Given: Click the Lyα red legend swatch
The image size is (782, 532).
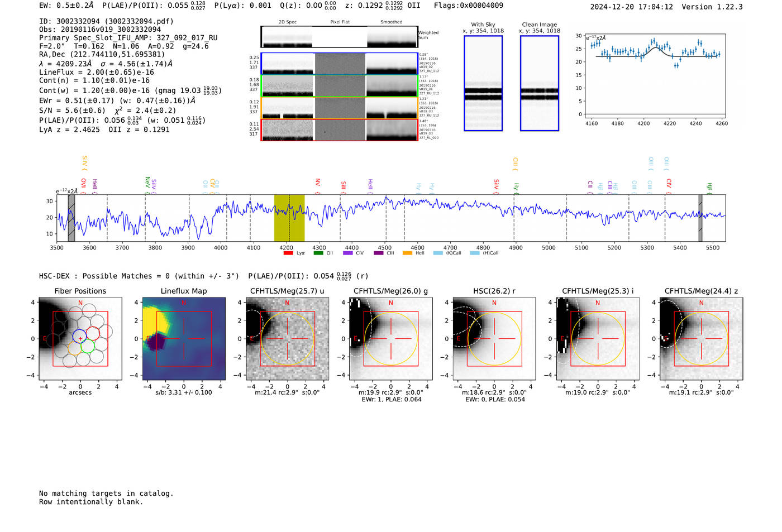Looking at the screenshot, I should point(288,253).
